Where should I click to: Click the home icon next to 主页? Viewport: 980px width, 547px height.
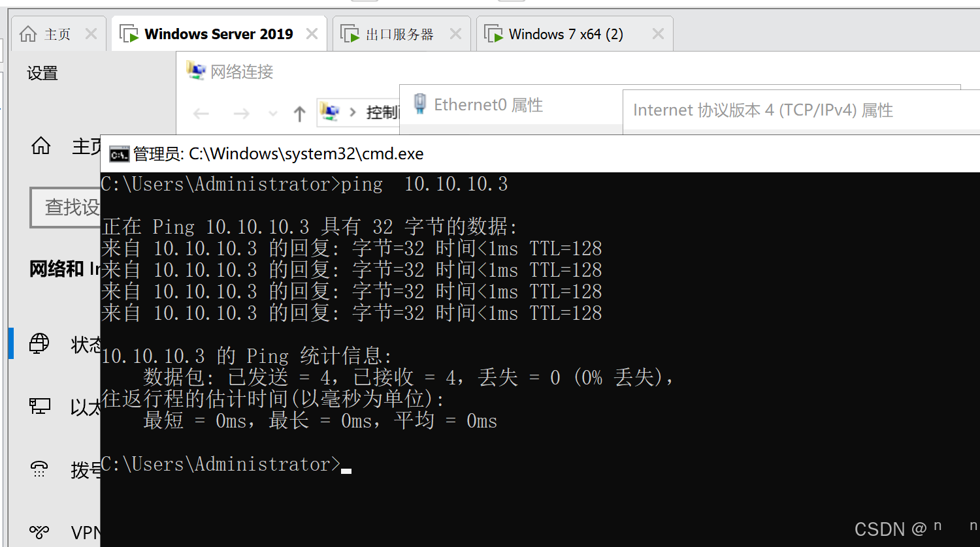pyautogui.click(x=41, y=146)
